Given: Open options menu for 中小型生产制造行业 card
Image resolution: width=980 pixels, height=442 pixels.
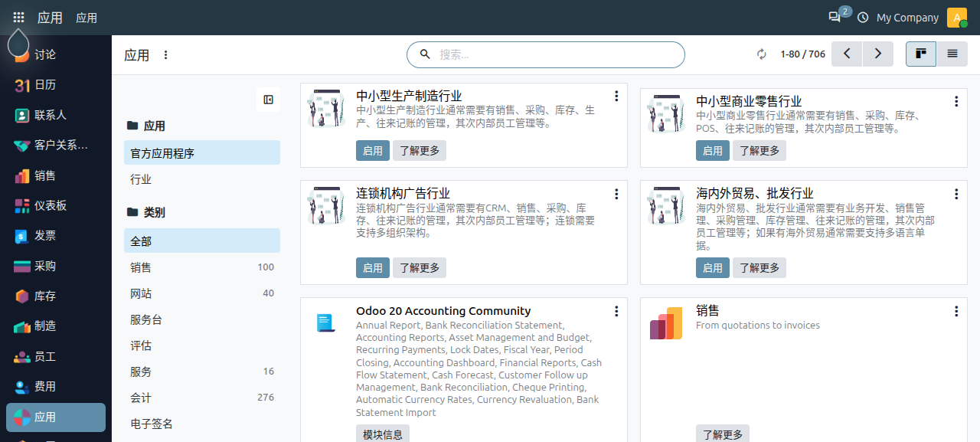Looking at the screenshot, I should tap(616, 96).
